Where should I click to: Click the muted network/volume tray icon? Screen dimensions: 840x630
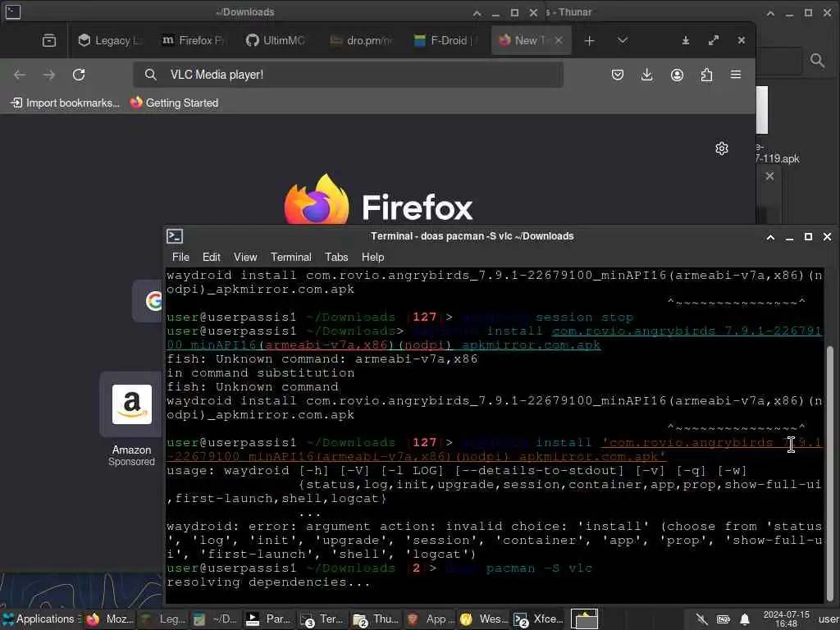[x=701, y=619]
